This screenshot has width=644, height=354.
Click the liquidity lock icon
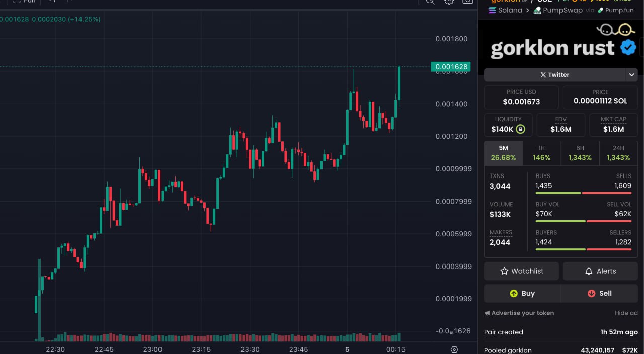[x=521, y=129]
